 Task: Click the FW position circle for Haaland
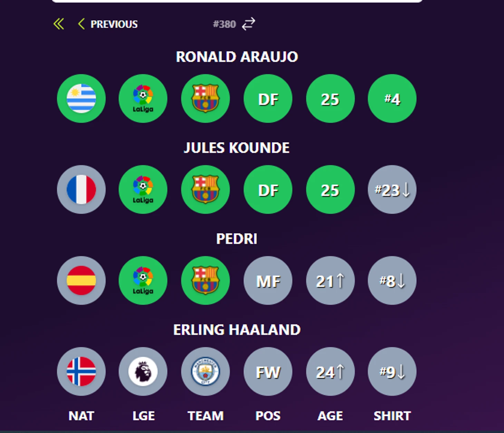[268, 371]
